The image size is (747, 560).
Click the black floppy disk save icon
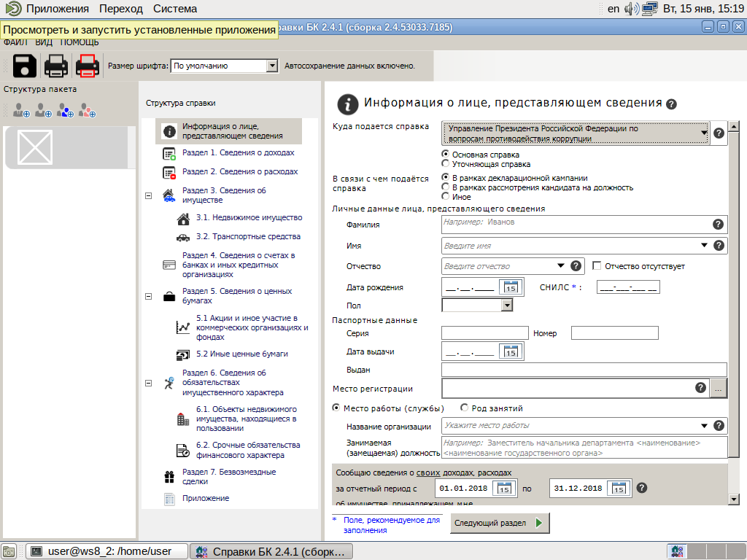24,66
